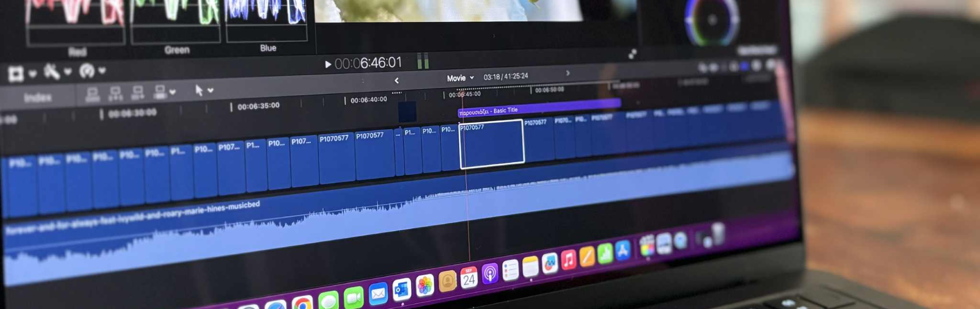Go forward in timeline history arrow
The image size is (980, 309).
568,73
